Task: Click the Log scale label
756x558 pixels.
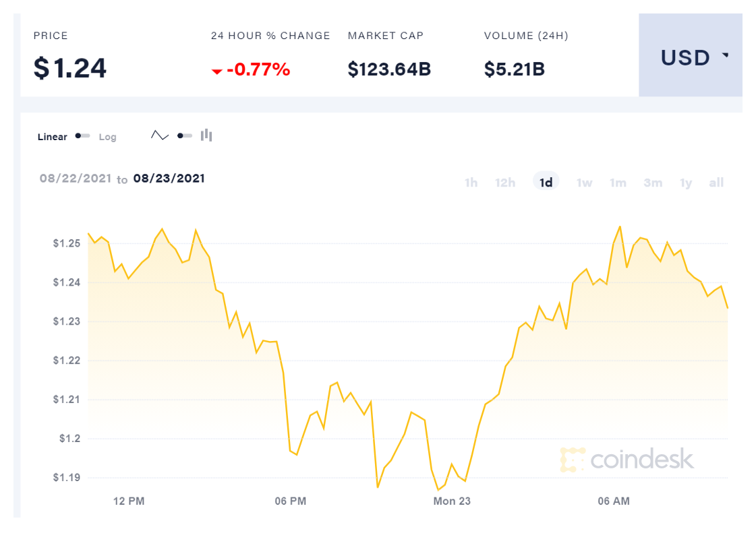Action: (108, 137)
